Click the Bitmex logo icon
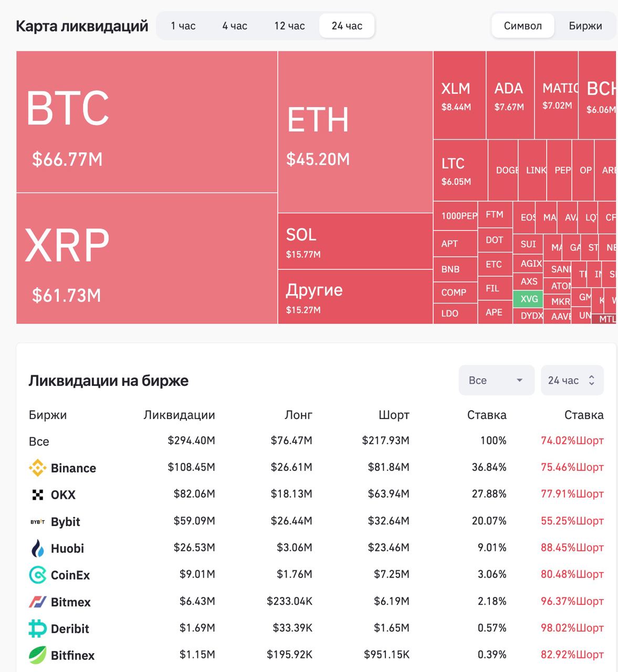 tap(37, 602)
